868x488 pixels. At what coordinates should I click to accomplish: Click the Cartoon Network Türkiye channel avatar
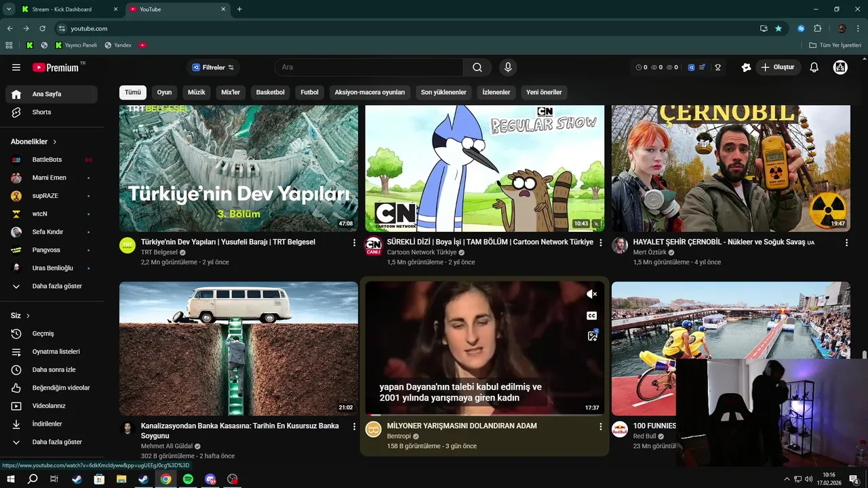374,245
